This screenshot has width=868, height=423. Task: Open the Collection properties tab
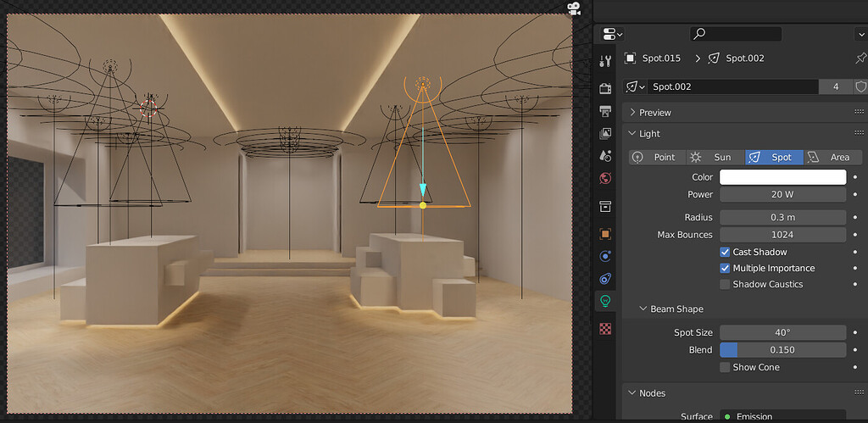[605, 207]
